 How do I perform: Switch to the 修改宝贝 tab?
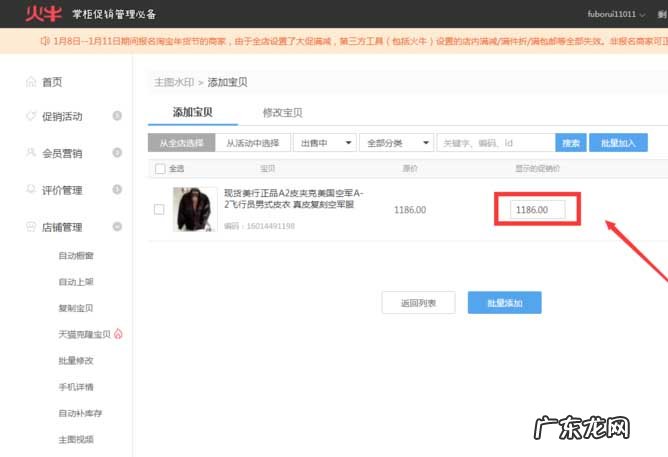click(282, 112)
